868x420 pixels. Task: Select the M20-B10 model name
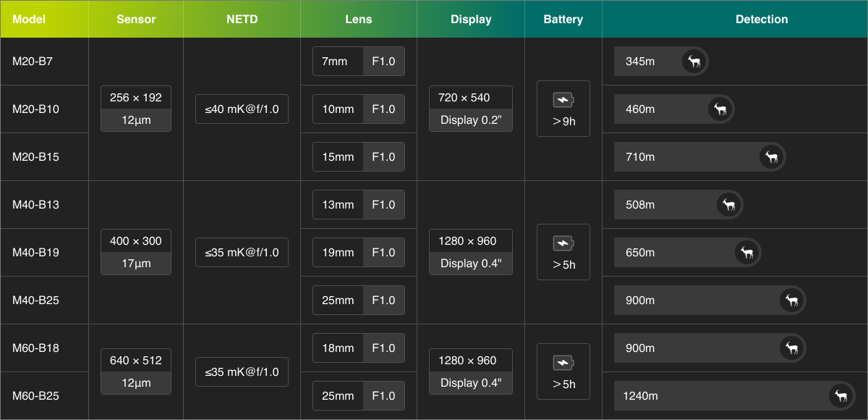click(36, 109)
